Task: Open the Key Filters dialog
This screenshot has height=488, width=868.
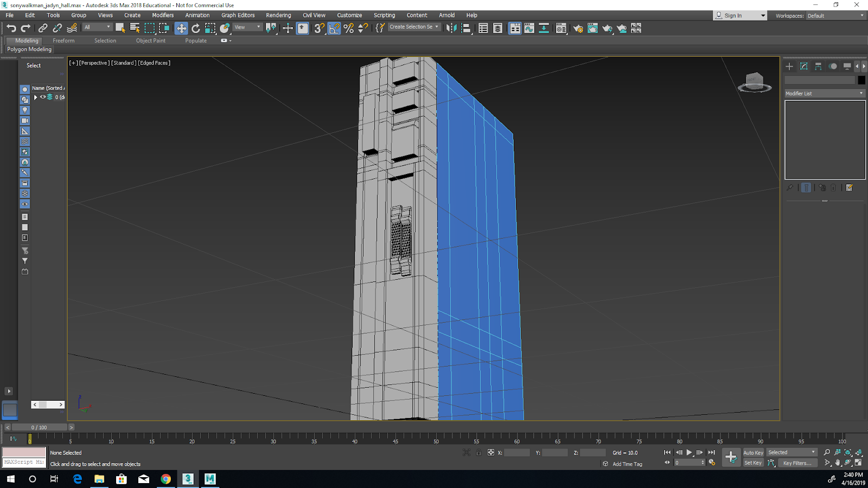Action: pyautogui.click(x=797, y=463)
